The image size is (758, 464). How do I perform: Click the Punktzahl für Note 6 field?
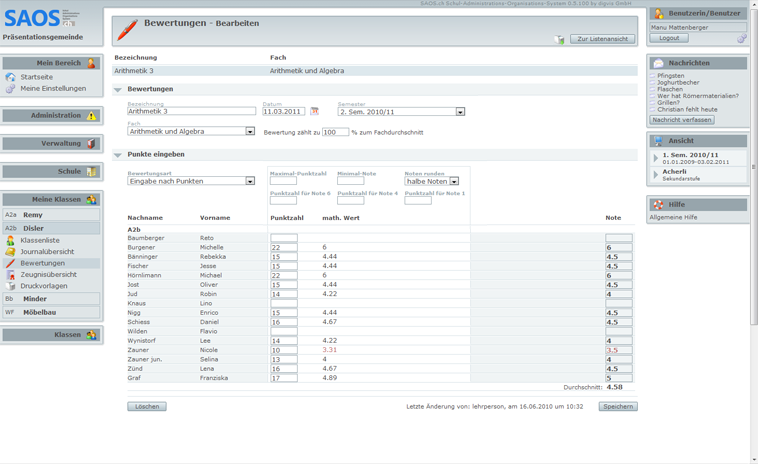point(283,201)
